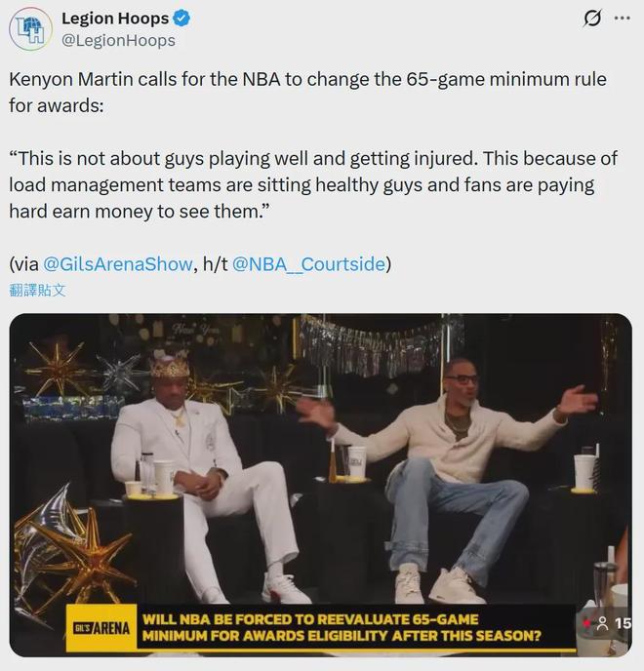Open the Grok slashed-circle icon
This screenshot has height=671, width=644.
[x=592, y=18]
